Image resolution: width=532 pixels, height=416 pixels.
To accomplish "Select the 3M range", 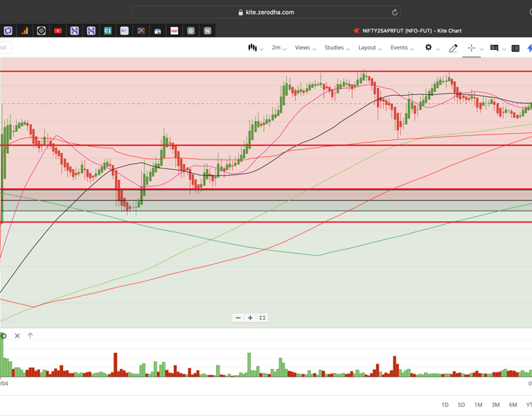I will [x=495, y=405].
